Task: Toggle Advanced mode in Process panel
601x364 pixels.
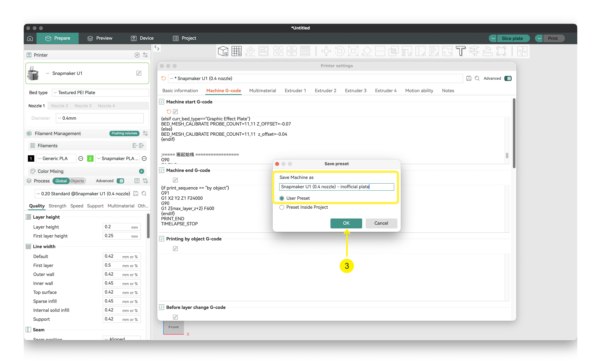Action: pyautogui.click(x=120, y=181)
